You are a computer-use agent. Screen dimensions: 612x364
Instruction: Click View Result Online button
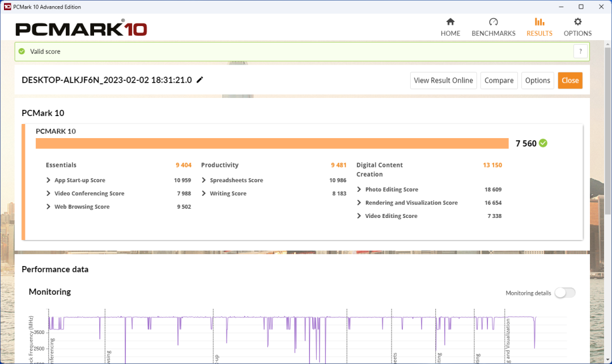pyautogui.click(x=443, y=80)
